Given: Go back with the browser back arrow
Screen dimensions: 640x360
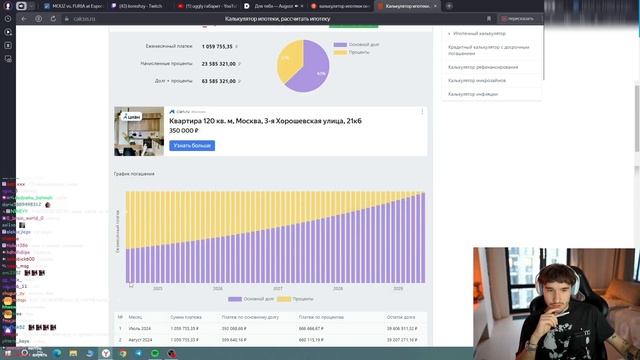Looking at the screenshot, I should click(24, 19).
